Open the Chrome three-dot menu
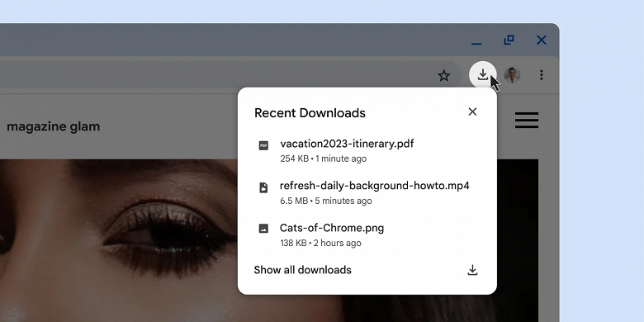The height and width of the screenshot is (322, 644). [x=542, y=75]
